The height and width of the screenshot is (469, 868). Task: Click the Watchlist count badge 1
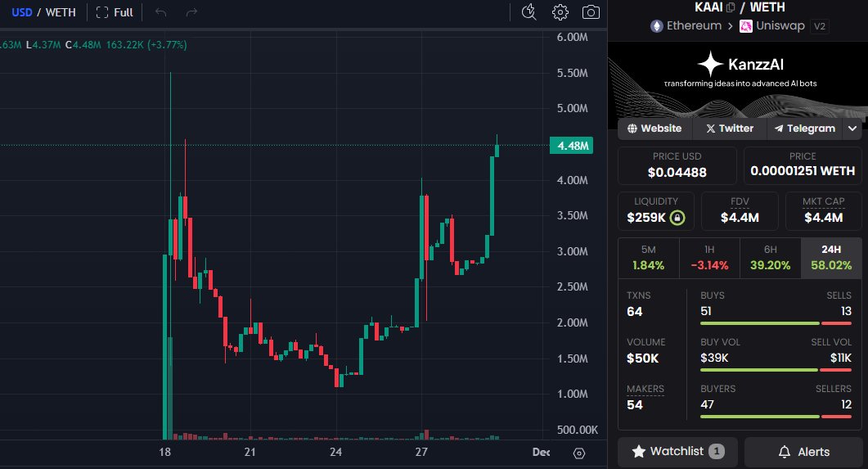(x=717, y=451)
